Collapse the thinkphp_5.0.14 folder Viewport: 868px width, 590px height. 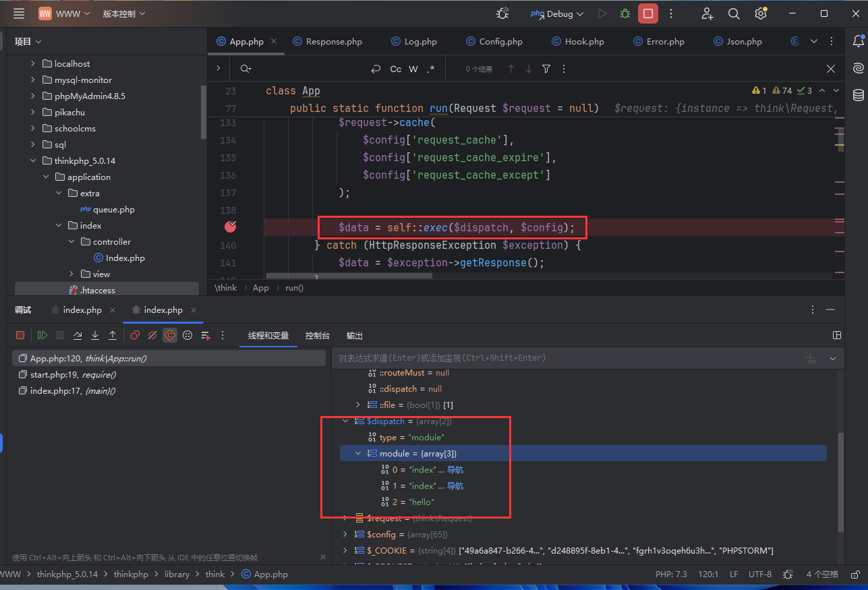pyautogui.click(x=33, y=160)
